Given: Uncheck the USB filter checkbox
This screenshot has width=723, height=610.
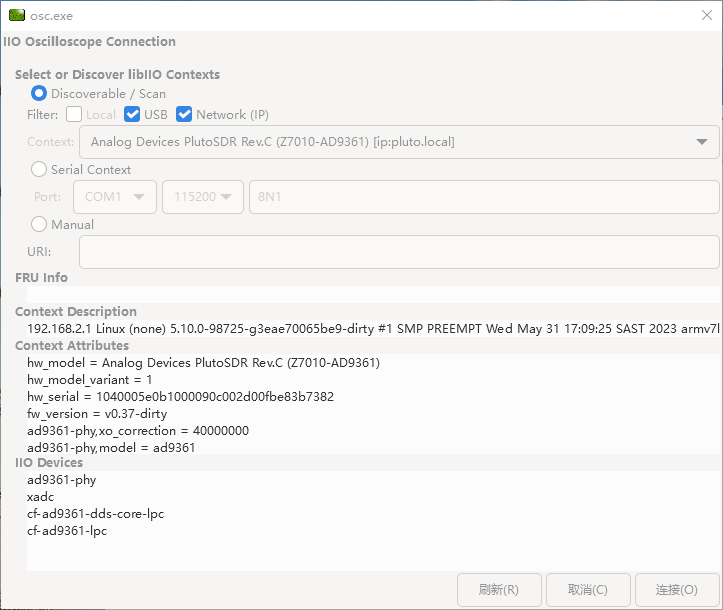Looking at the screenshot, I should coord(132,114).
